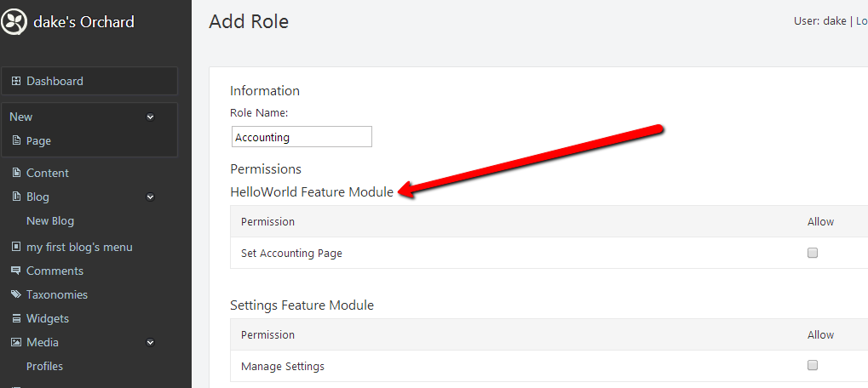The height and width of the screenshot is (388, 868).
Task: Focus the Role Name text field
Action: 302,137
